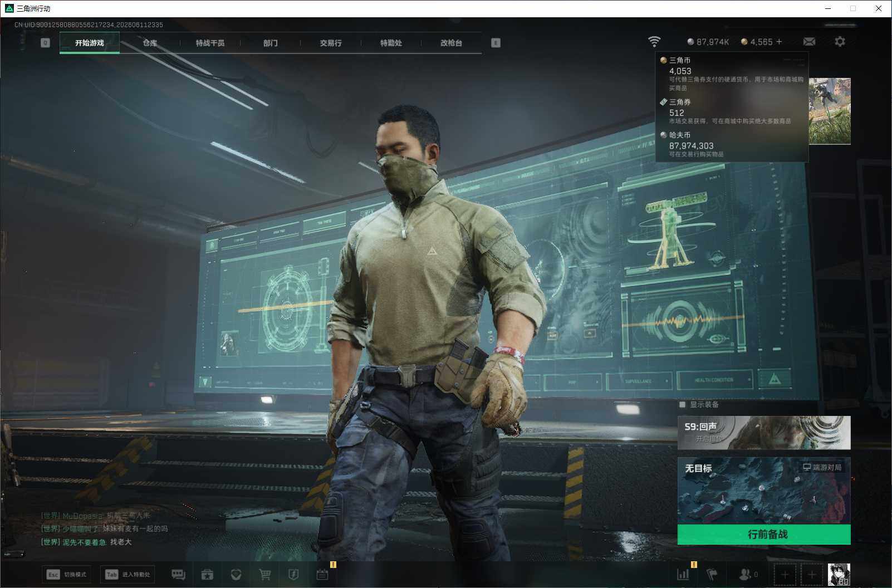Switch to the 仓库 tab
The image size is (892, 588).
(150, 43)
